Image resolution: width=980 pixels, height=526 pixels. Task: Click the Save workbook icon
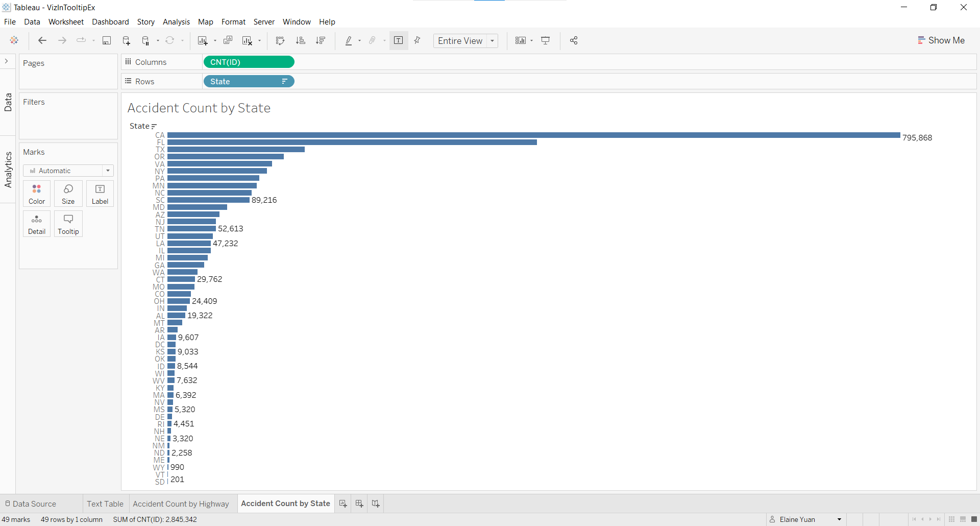[x=107, y=41]
